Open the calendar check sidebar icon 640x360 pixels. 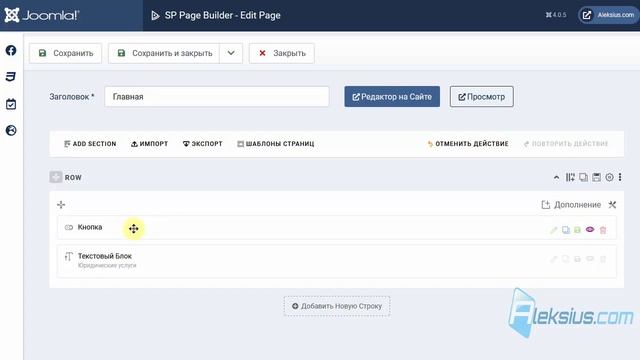point(11,104)
